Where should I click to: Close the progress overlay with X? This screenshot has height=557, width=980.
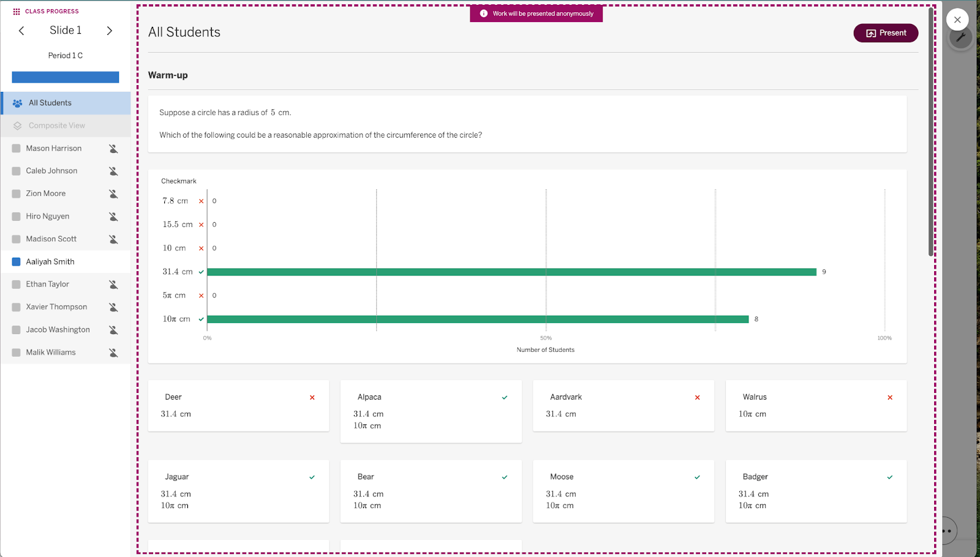[x=957, y=20]
